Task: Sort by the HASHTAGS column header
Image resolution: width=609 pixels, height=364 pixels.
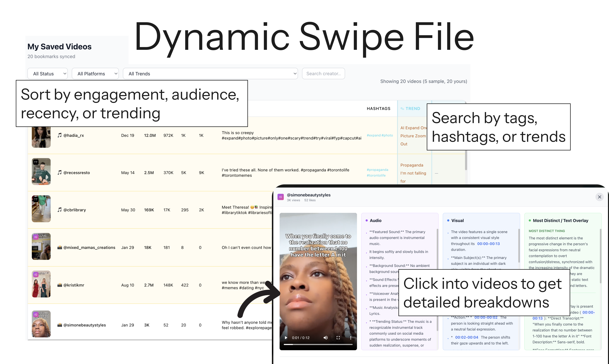Action: [379, 108]
